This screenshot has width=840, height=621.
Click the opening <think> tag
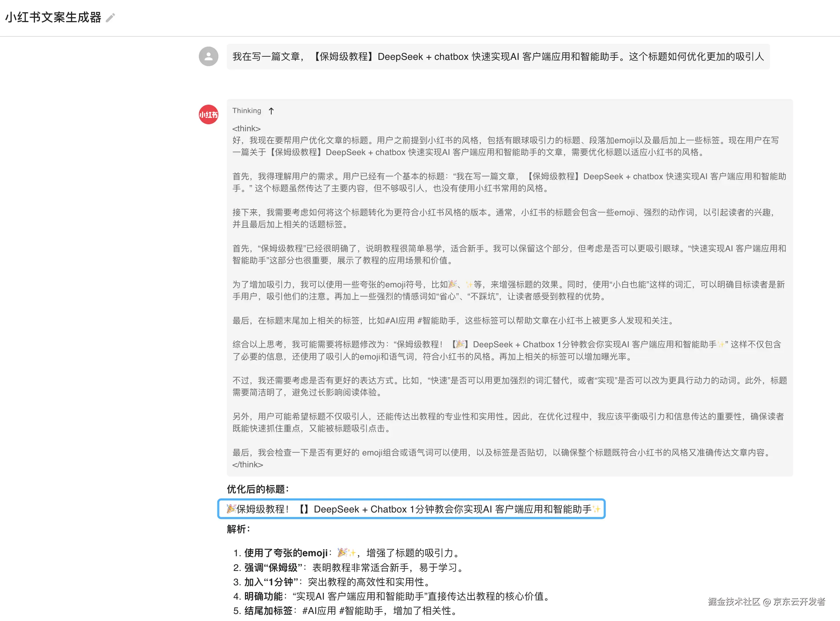tap(246, 128)
